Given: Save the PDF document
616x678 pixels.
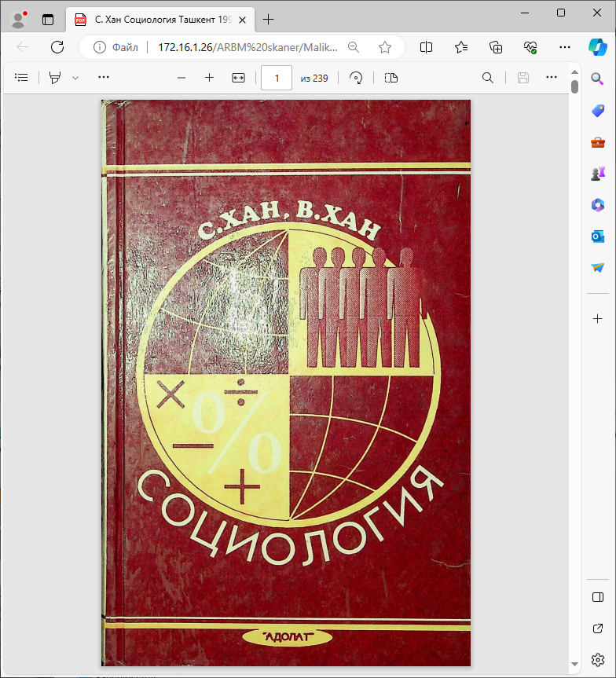Looking at the screenshot, I should coord(523,78).
